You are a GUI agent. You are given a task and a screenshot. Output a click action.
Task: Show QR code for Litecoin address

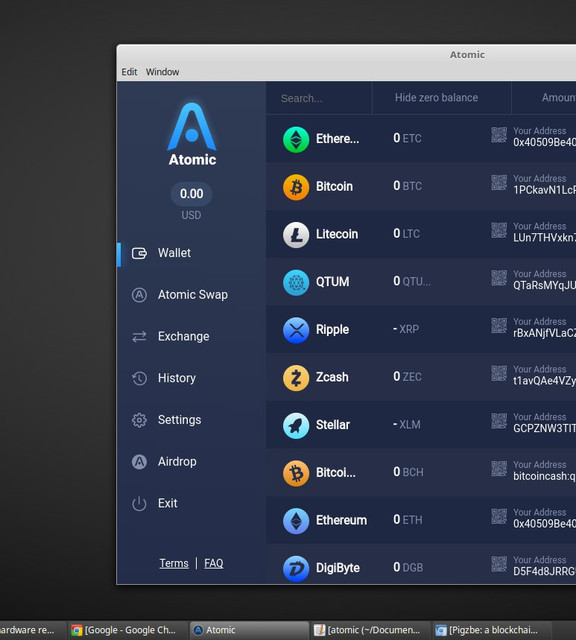tap(499, 231)
